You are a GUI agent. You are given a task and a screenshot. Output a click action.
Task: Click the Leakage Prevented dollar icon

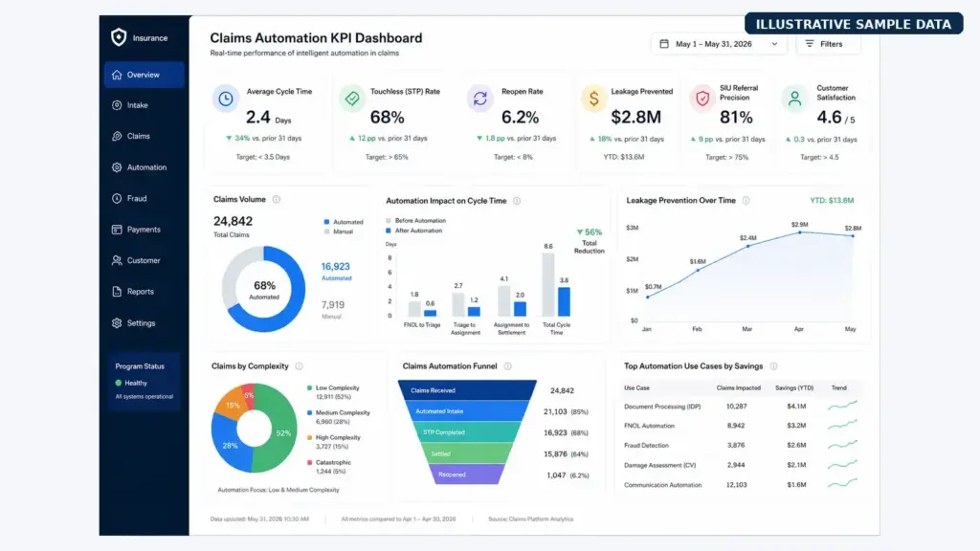coord(593,99)
